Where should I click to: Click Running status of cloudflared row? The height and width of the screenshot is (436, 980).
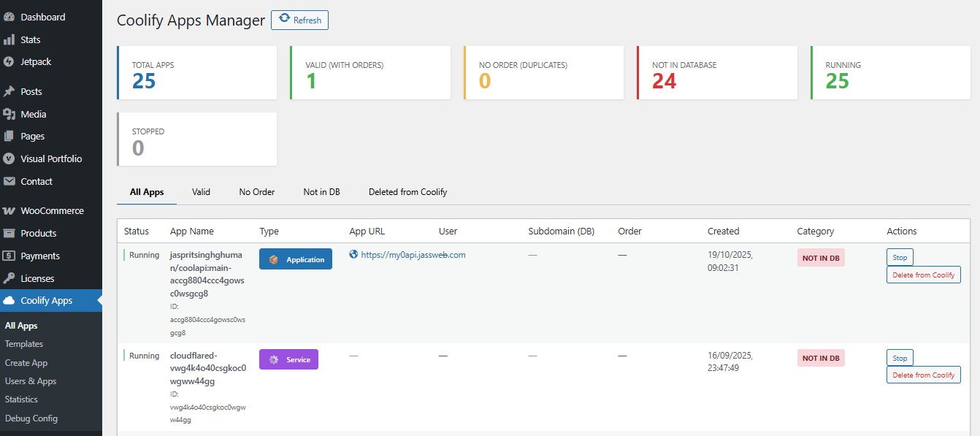[x=144, y=356]
